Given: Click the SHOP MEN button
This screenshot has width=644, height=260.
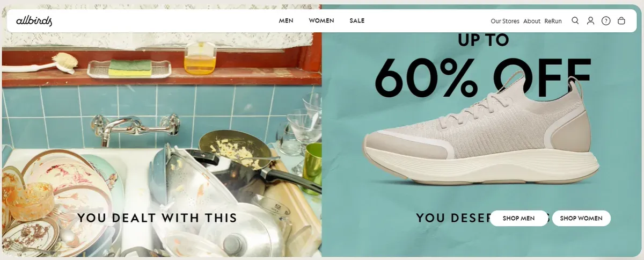Looking at the screenshot, I should coord(519,218).
